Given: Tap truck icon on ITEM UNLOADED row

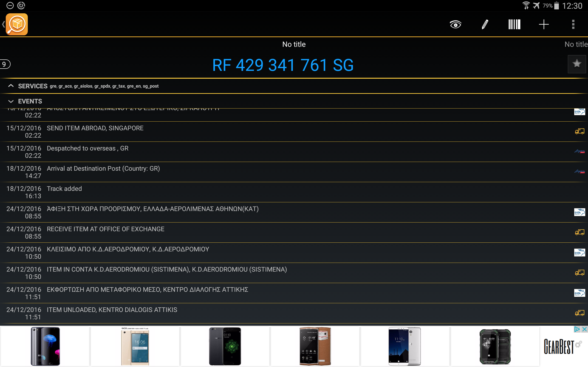Looking at the screenshot, I should point(579,313).
